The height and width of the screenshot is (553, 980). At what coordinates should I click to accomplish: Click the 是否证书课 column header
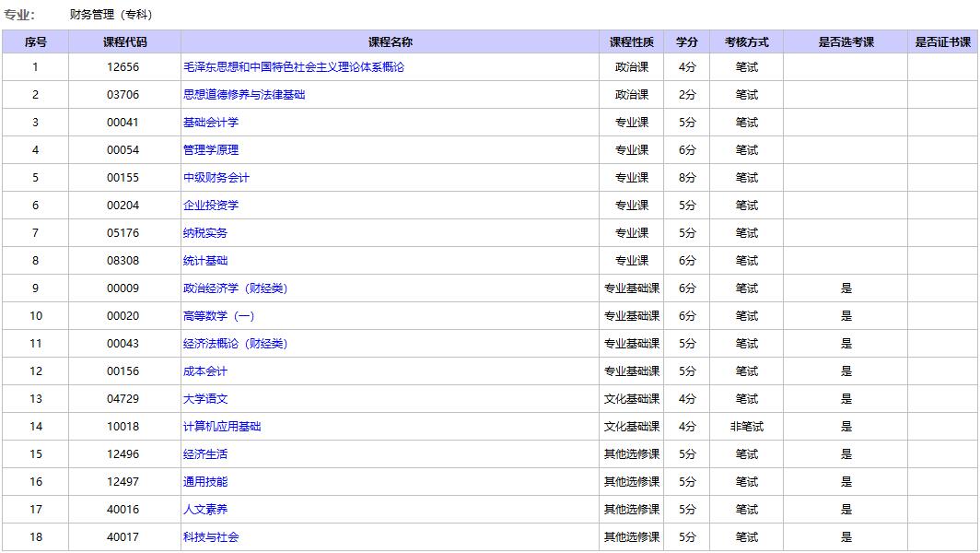(942, 41)
